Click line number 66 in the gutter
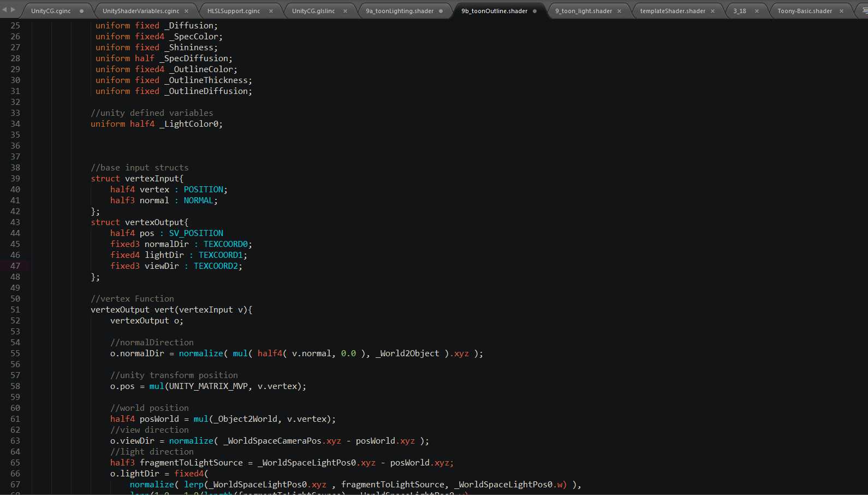This screenshot has width=868, height=495. tap(15, 474)
